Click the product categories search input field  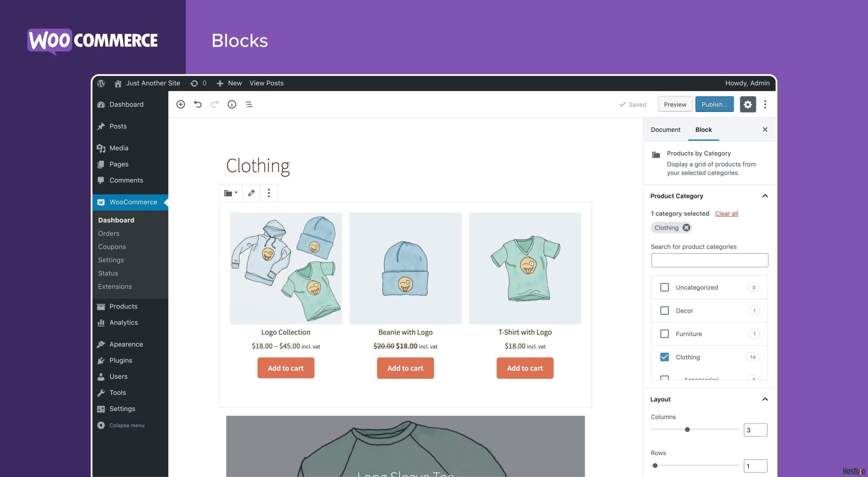709,260
